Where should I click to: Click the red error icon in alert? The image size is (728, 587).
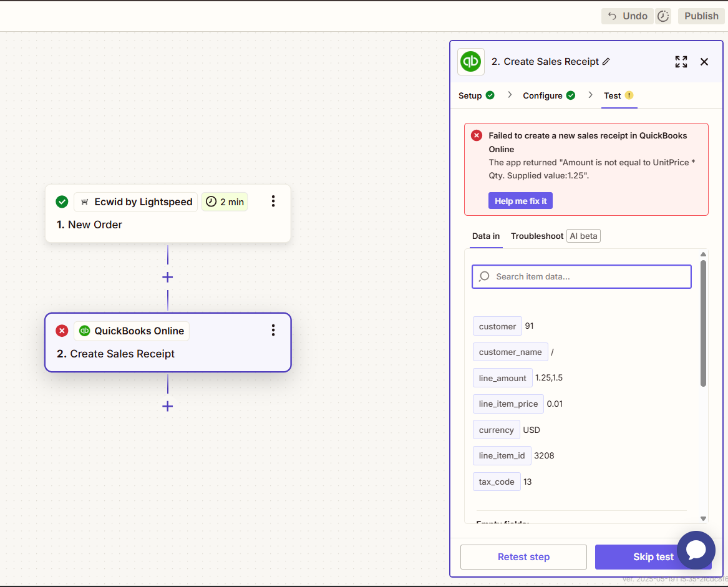click(477, 135)
